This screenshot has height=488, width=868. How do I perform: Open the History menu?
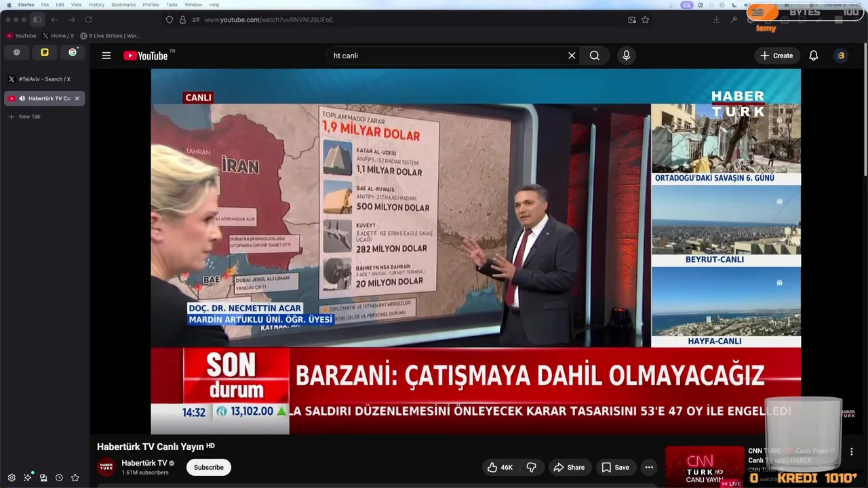point(96,5)
